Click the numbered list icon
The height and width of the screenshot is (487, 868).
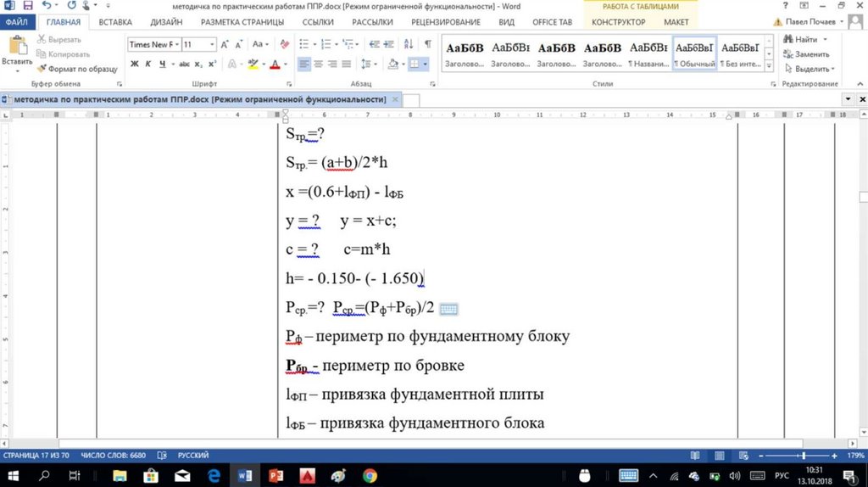pyautogui.click(x=328, y=44)
